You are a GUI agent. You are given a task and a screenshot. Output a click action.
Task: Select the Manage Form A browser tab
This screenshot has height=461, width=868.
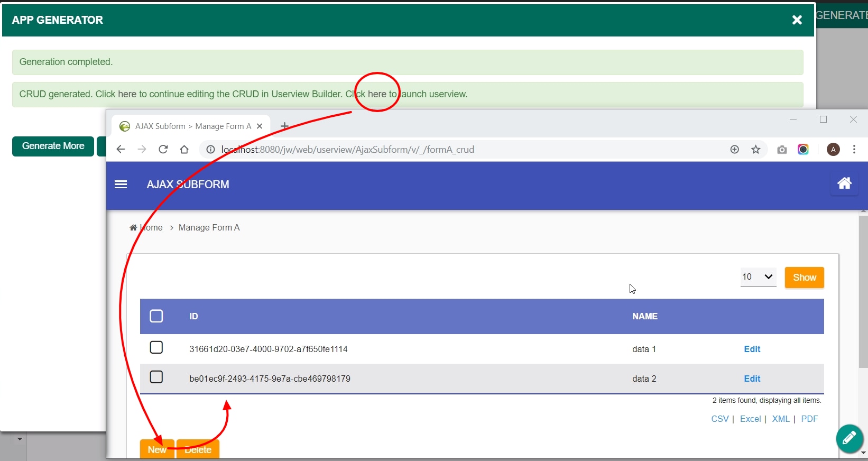[191, 126]
